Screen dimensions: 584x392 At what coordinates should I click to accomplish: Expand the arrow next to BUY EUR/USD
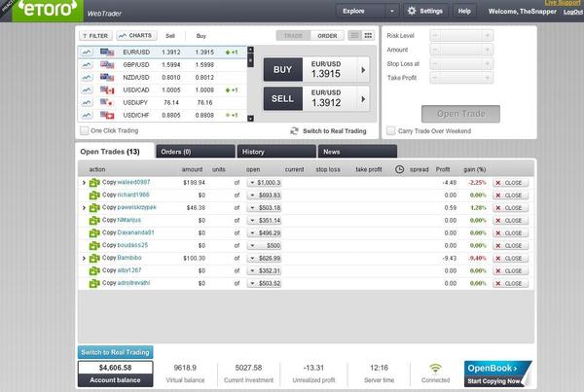tap(363, 70)
